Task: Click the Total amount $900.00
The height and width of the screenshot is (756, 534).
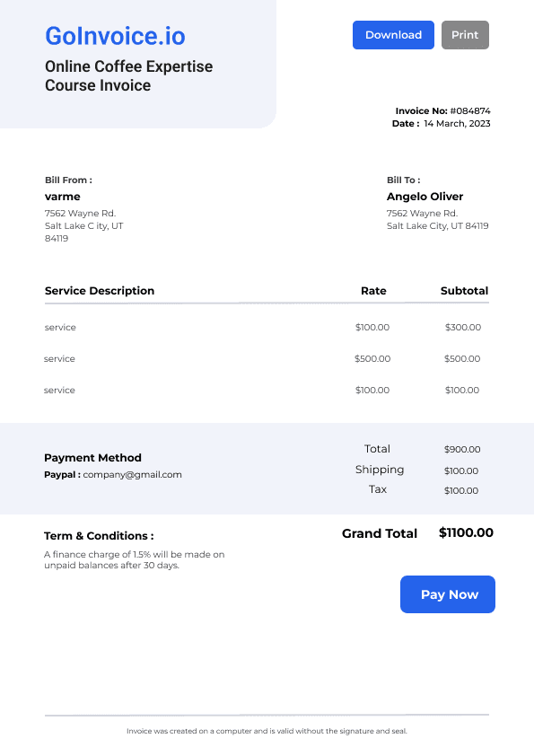Action: tap(462, 449)
